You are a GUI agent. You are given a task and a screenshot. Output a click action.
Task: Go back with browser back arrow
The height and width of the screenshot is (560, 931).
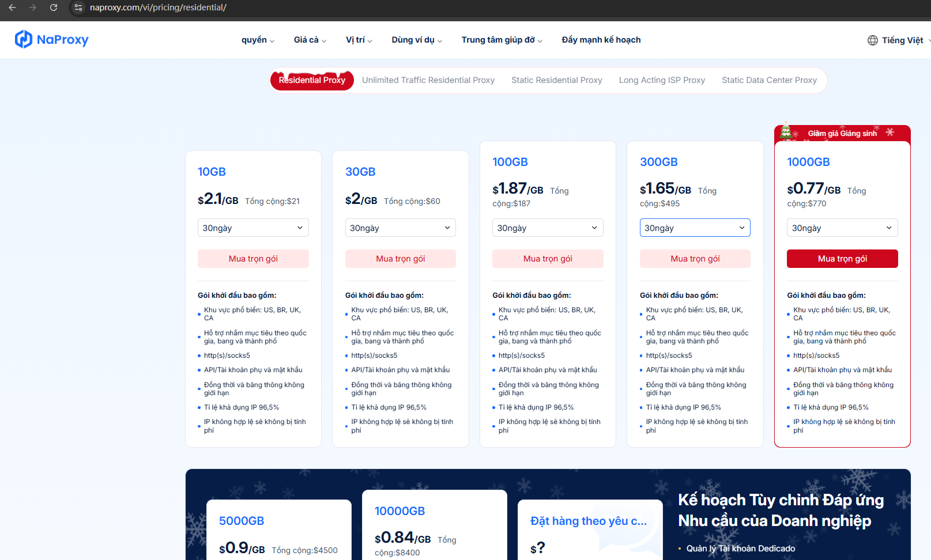point(12,7)
